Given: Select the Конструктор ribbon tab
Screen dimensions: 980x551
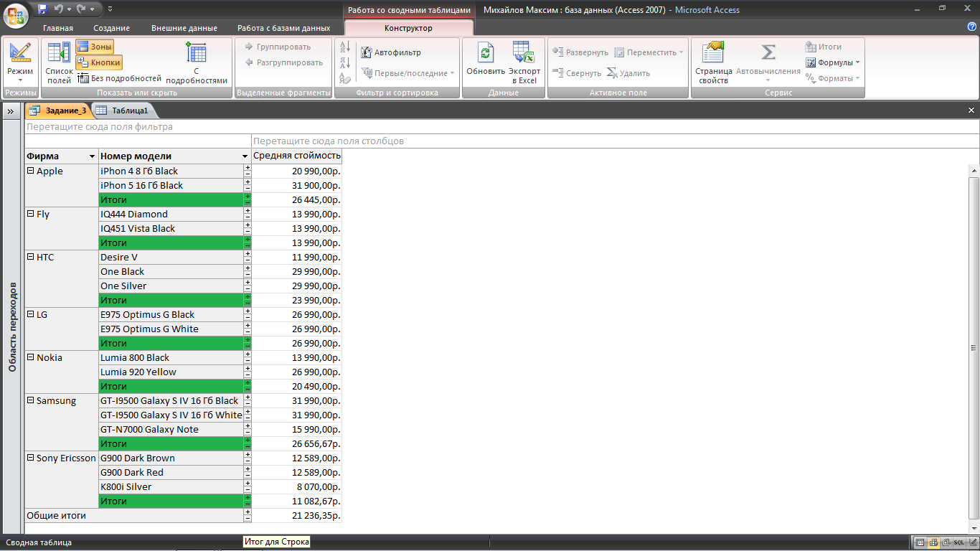Looking at the screenshot, I should click(x=408, y=28).
